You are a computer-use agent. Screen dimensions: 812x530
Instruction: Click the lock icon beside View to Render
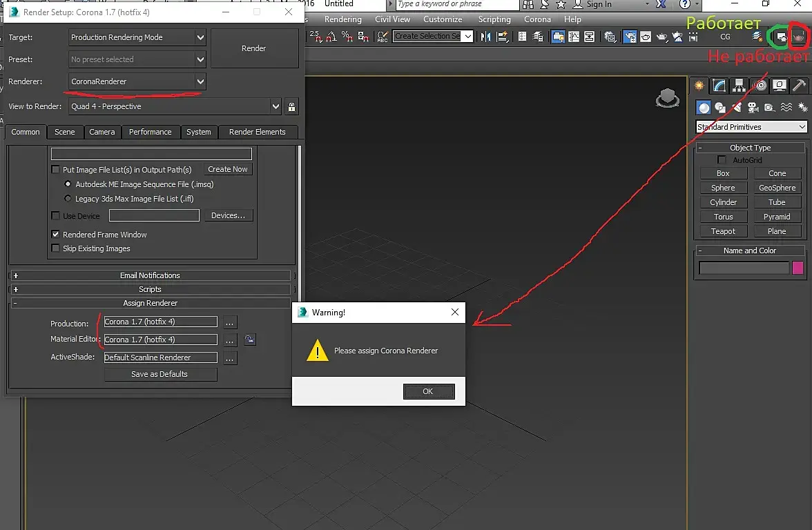(291, 106)
